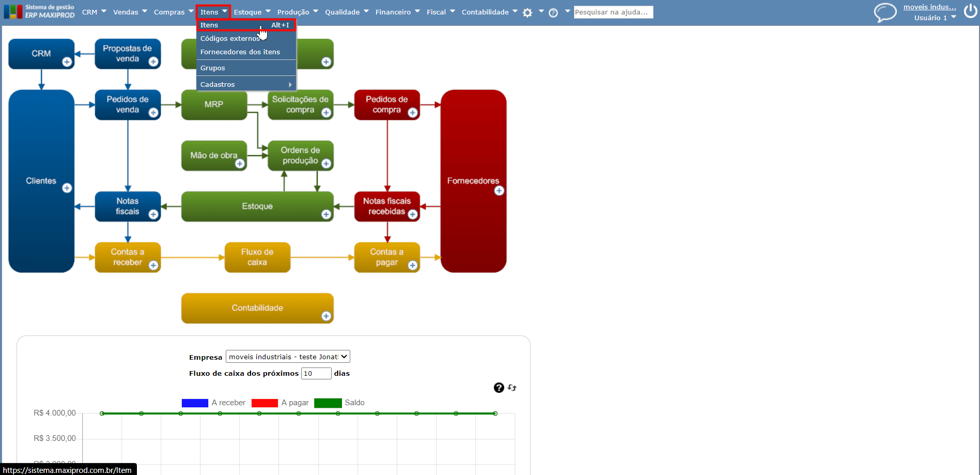This screenshot has height=475, width=980.
Task: Click plus icon on Contas a pagar
Action: click(x=412, y=265)
